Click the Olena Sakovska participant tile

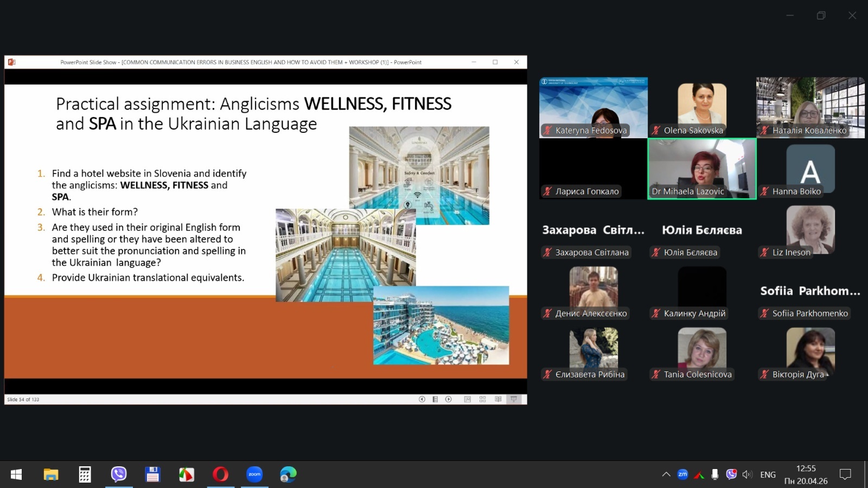tap(701, 108)
